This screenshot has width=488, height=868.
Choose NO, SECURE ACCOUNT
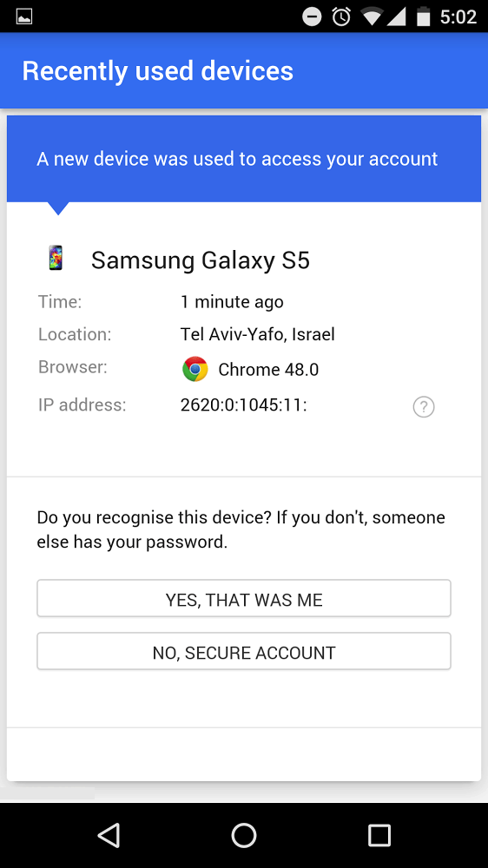click(x=244, y=652)
